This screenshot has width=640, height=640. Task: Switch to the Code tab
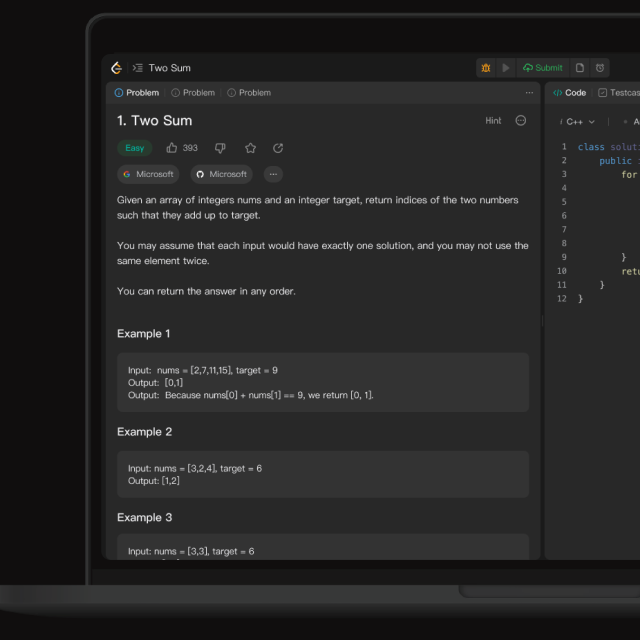pos(570,93)
